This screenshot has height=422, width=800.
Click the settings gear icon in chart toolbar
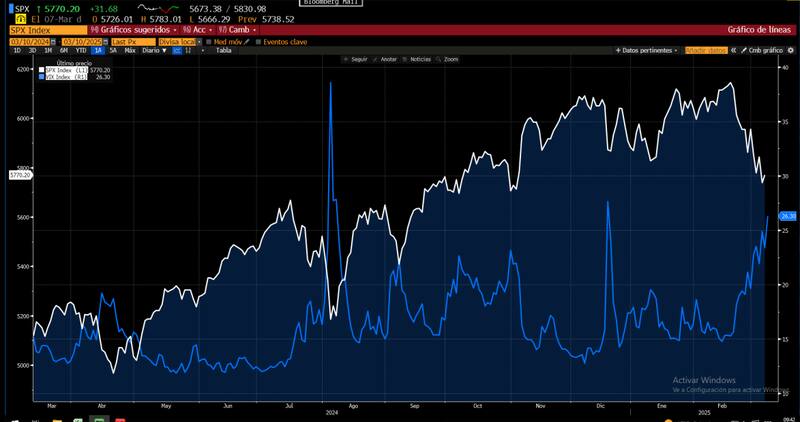(790, 50)
